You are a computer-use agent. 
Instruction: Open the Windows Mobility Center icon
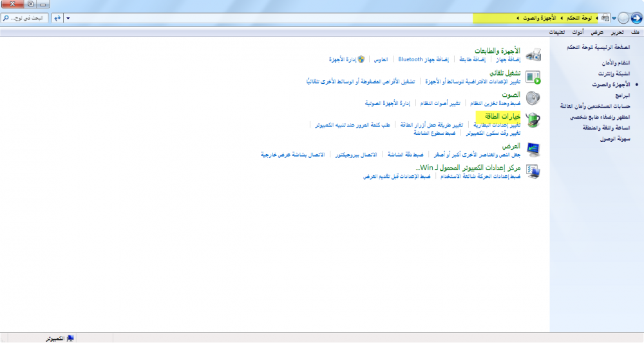click(x=533, y=171)
